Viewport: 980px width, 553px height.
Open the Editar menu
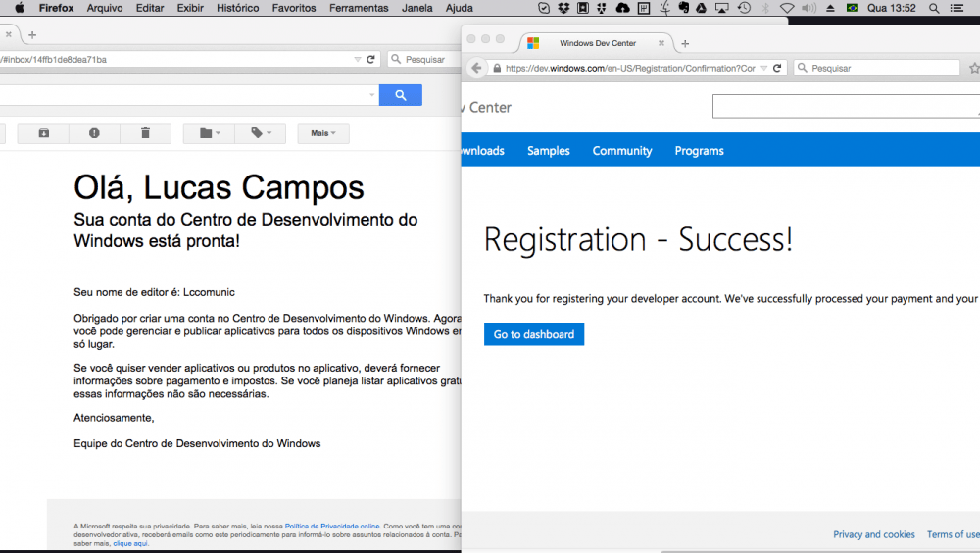tap(150, 8)
